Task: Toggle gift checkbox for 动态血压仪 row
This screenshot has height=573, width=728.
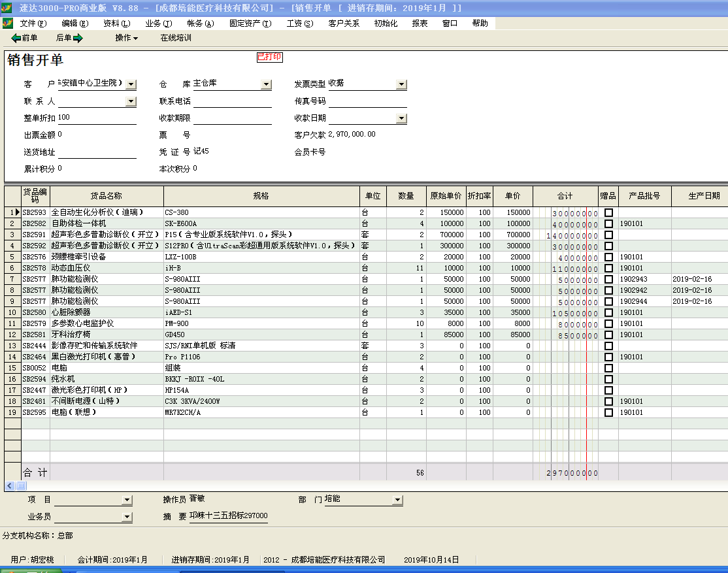Action: coord(608,268)
